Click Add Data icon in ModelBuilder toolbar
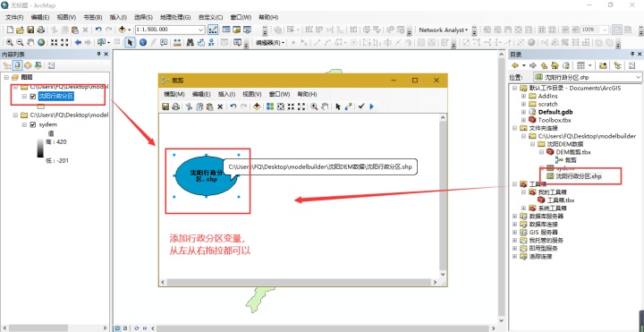The image size is (644, 332). point(257,106)
